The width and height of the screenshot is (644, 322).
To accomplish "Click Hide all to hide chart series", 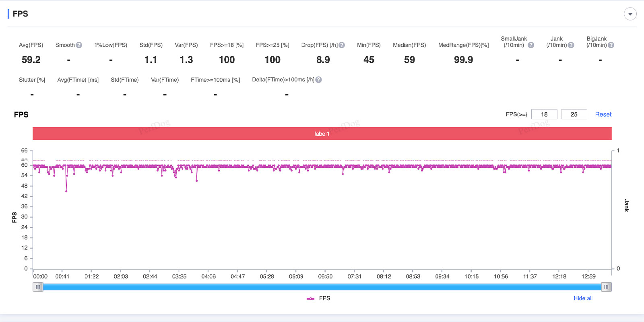I will [x=583, y=298].
